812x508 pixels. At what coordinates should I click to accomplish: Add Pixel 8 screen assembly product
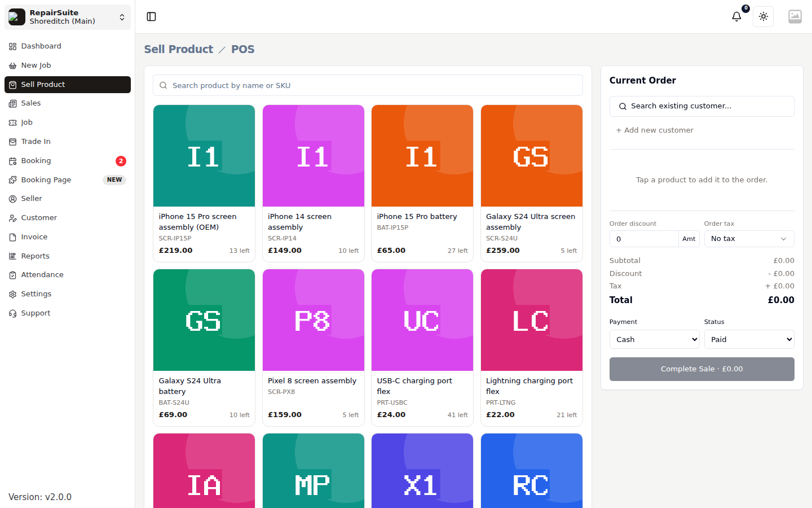click(314, 348)
